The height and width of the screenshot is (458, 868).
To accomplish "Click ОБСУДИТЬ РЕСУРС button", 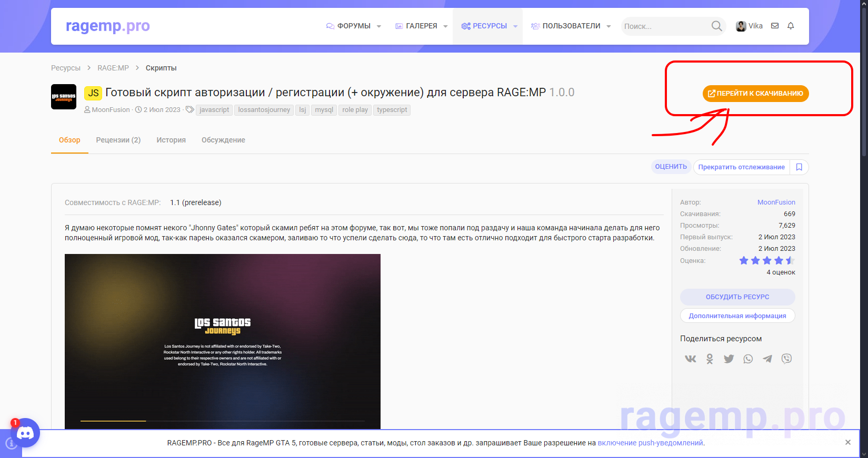I will [x=737, y=297].
